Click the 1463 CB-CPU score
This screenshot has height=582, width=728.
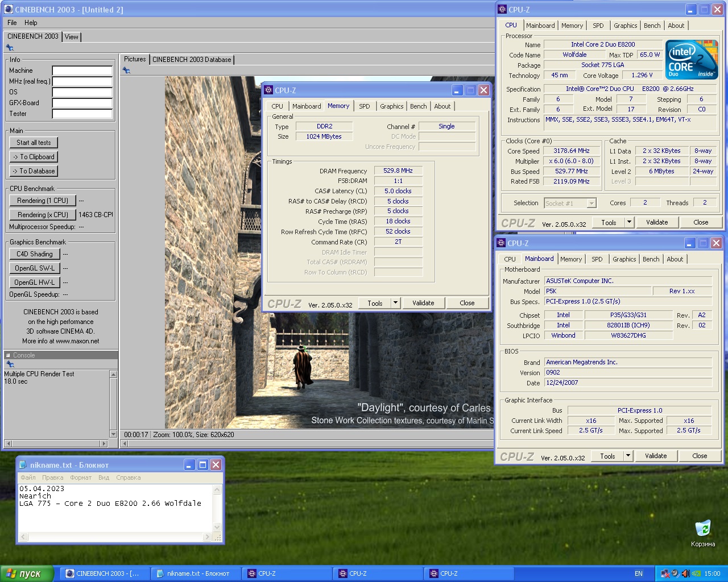pyautogui.click(x=96, y=215)
